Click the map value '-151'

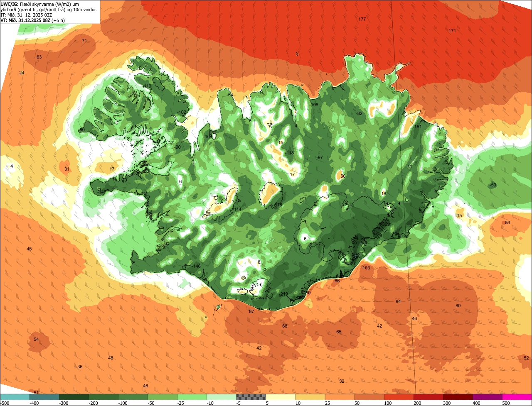point(417,127)
